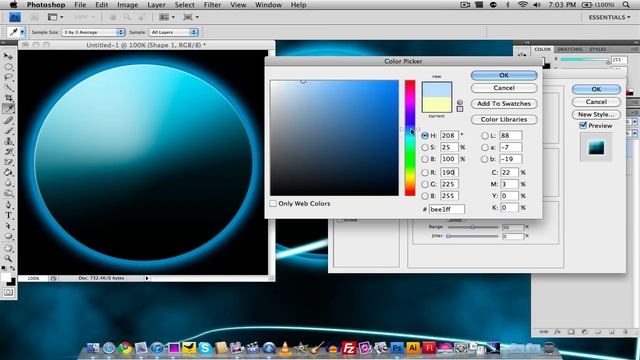Image resolution: width=640 pixels, height=360 pixels.
Task: Click the zoom percentage field in status bar
Action: 33,278
